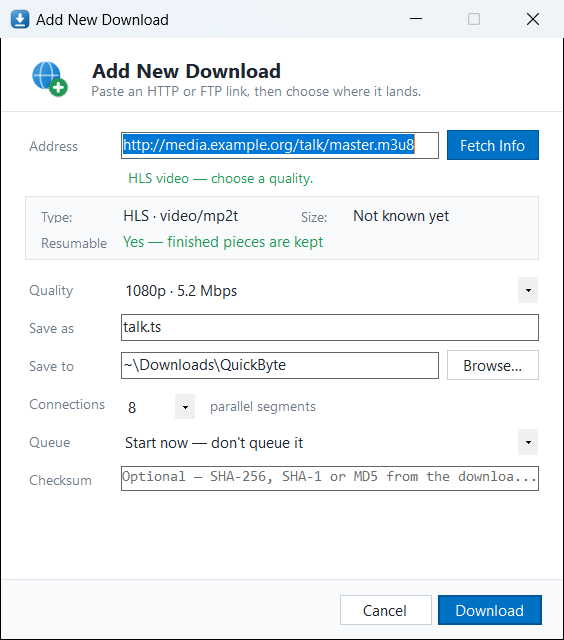The height and width of the screenshot is (640, 564).
Task: Click the 'Type:' label
Action: 56,217
